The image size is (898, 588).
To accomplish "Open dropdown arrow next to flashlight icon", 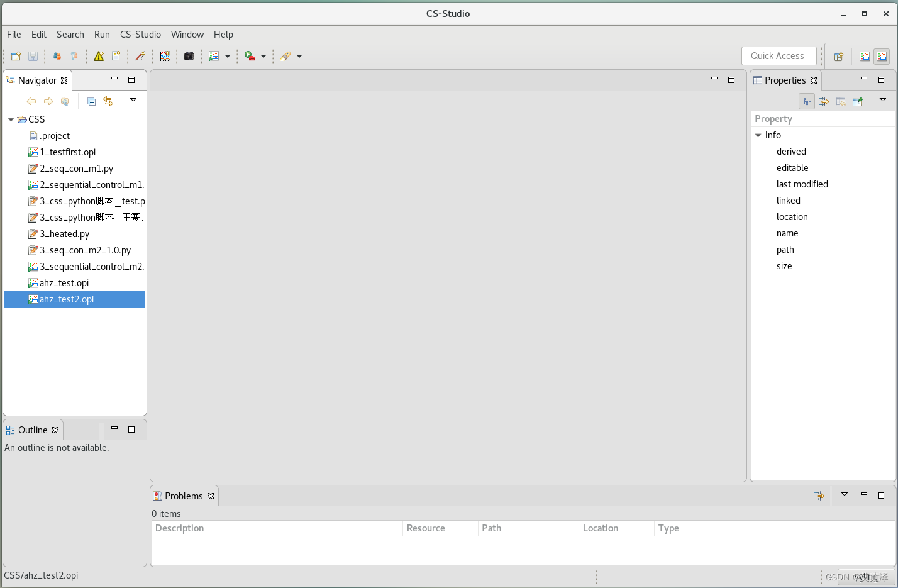I will [x=299, y=56].
